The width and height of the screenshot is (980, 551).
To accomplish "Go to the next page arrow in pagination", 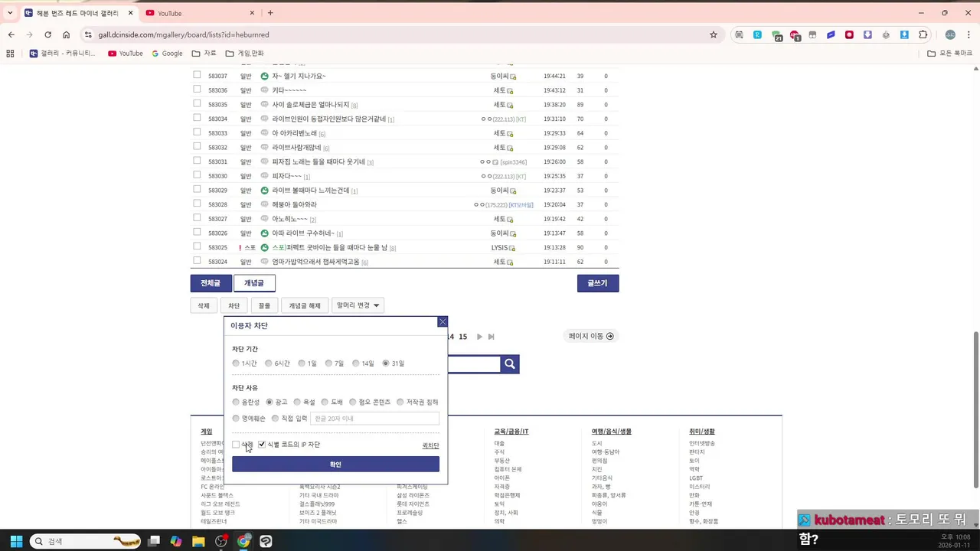I will click(x=479, y=337).
